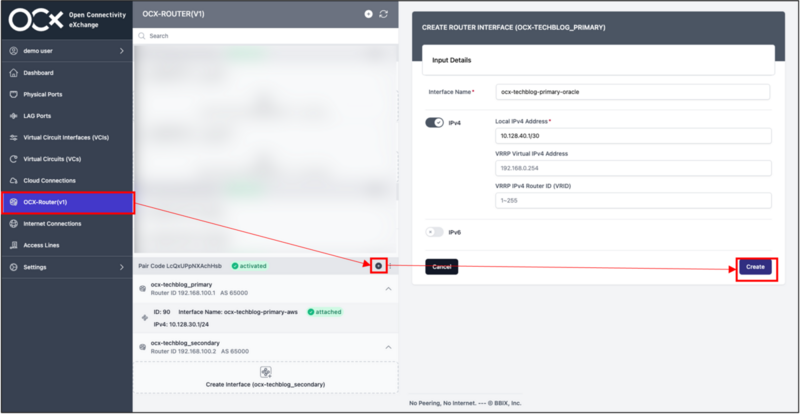Expand the Settings submenu arrow

point(121,267)
